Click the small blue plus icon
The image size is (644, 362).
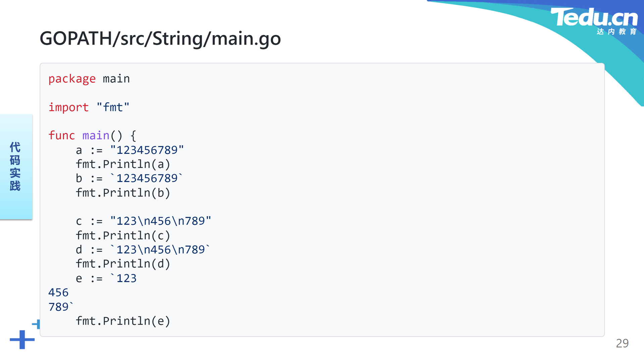click(x=36, y=324)
